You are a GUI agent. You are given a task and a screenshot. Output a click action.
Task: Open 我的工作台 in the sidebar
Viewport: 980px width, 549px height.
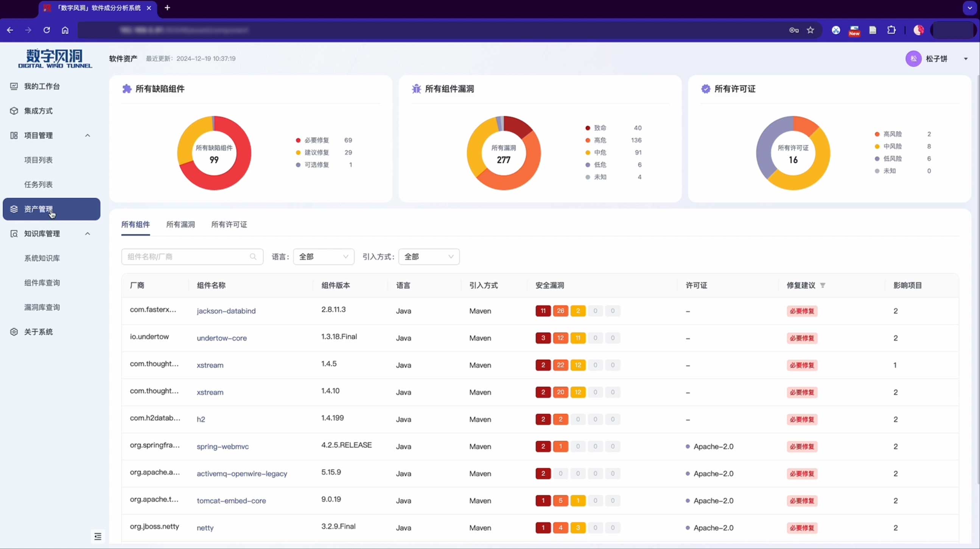click(x=42, y=86)
